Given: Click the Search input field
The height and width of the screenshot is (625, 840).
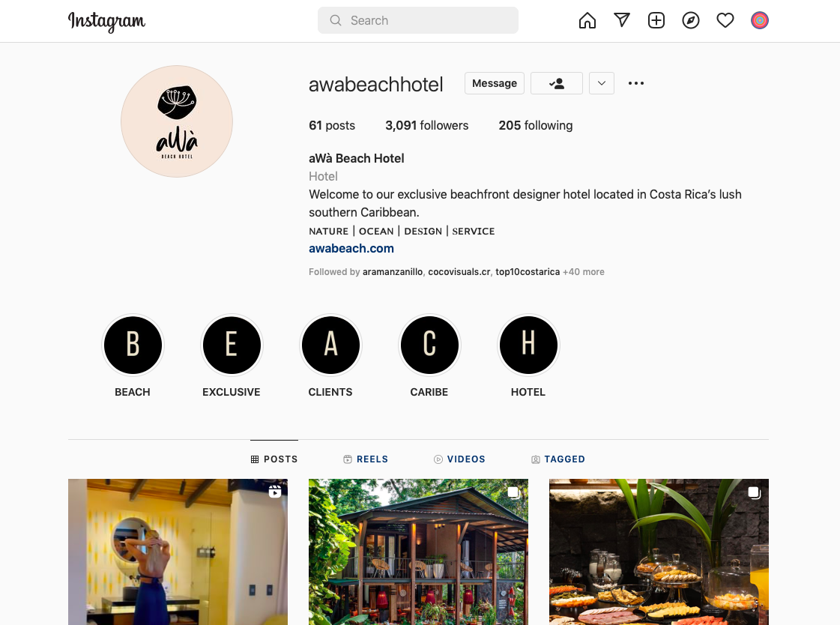Looking at the screenshot, I should [x=418, y=20].
